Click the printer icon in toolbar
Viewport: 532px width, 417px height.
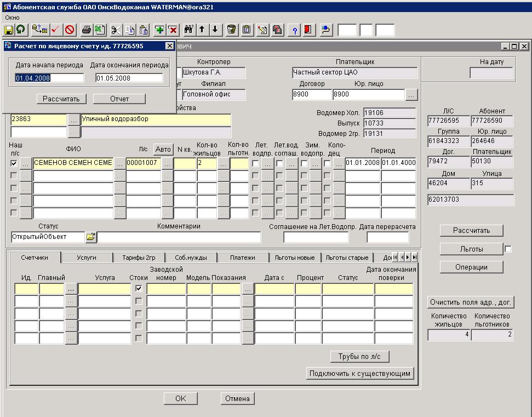point(86,30)
